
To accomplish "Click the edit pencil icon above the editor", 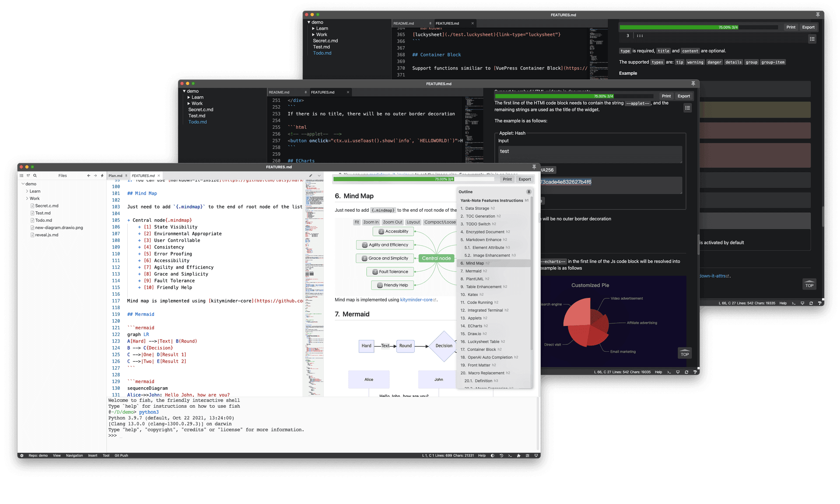I will point(311,175).
